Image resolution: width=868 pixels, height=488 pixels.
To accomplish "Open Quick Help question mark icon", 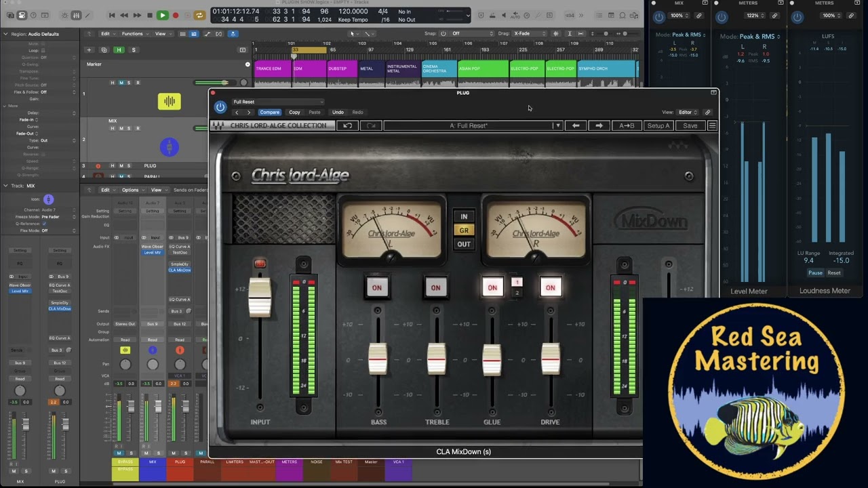I will (33, 15).
